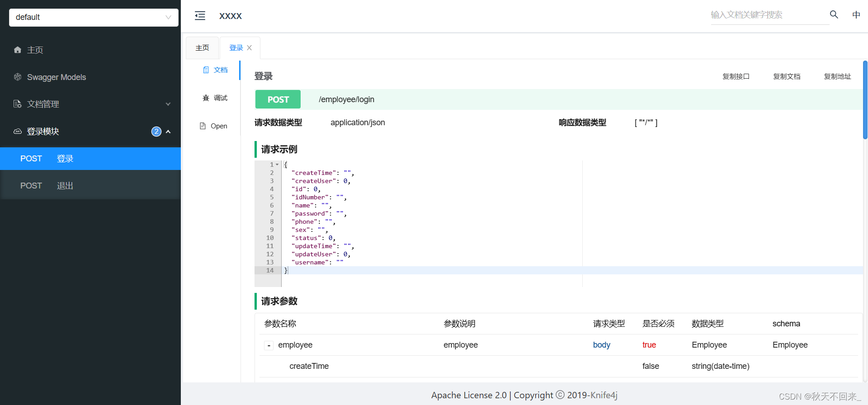Click the home icon beside 主页
Image resolution: width=868 pixels, height=405 pixels.
(x=18, y=50)
